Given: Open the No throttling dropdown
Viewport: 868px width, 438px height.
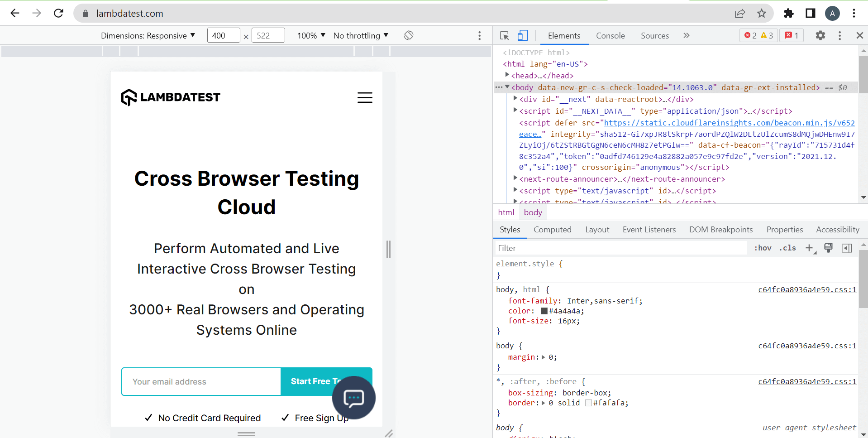Looking at the screenshot, I should coord(361,36).
